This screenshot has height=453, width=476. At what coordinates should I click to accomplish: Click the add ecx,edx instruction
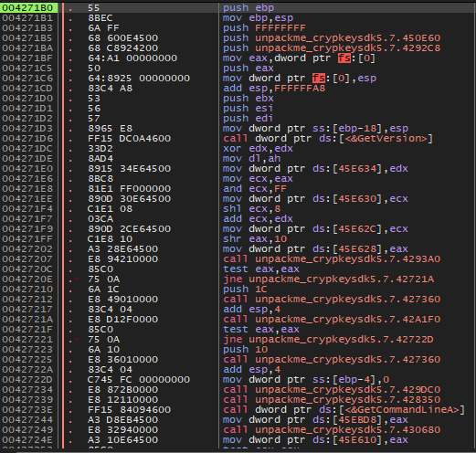258,218
